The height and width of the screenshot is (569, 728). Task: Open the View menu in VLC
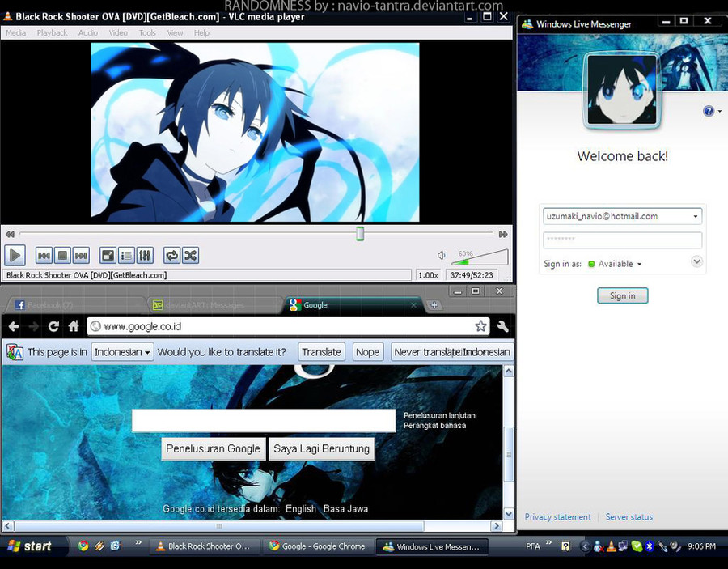click(x=175, y=33)
